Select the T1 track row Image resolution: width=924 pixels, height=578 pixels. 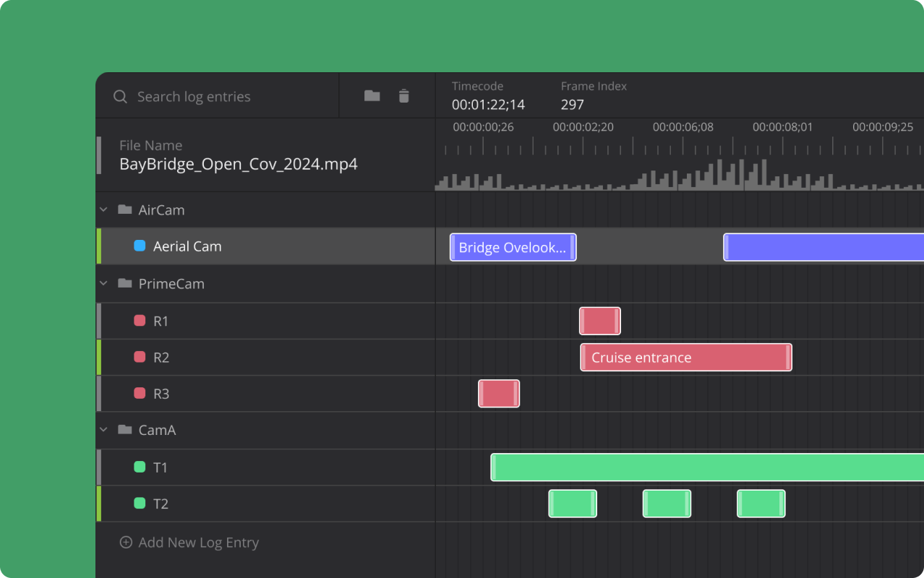click(x=268, y=467)
